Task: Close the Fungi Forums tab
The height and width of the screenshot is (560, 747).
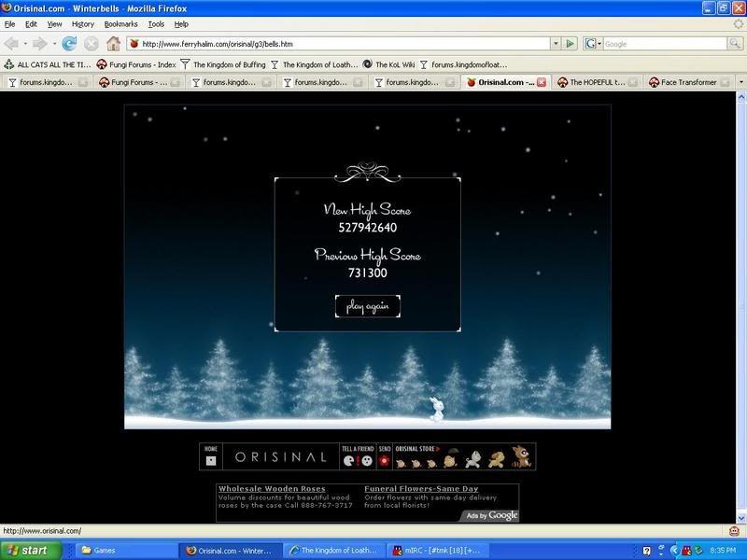Action: 175,82
